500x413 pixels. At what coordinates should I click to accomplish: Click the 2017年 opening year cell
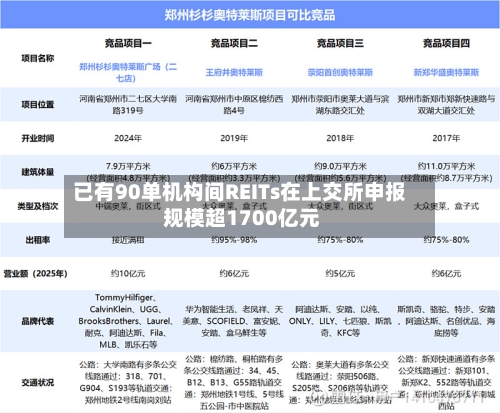coord(446,138)
